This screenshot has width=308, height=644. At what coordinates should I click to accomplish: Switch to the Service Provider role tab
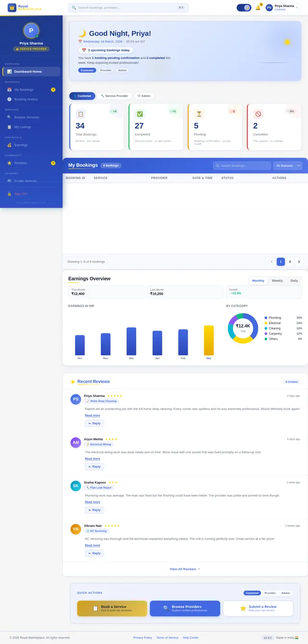[x=115, y=96]
